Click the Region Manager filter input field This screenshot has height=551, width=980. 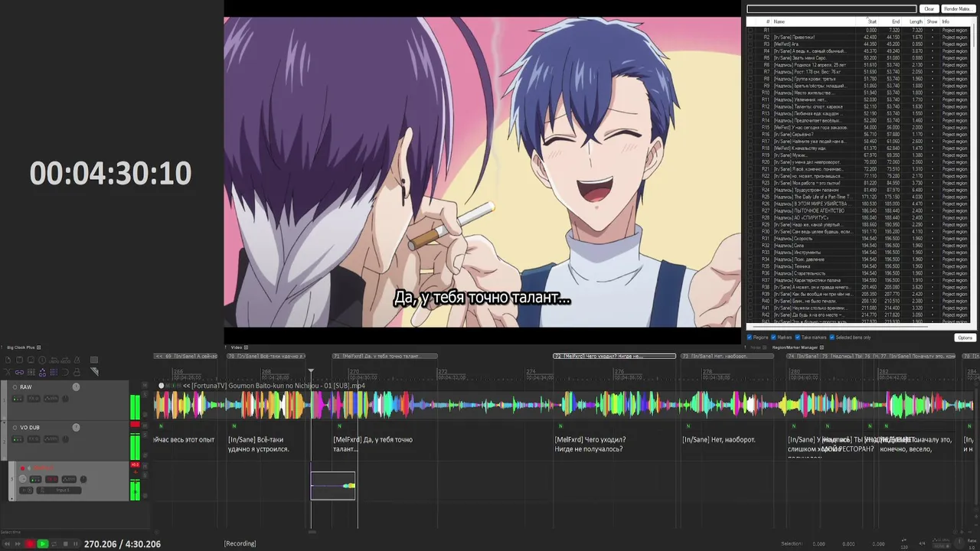(831, 9)
